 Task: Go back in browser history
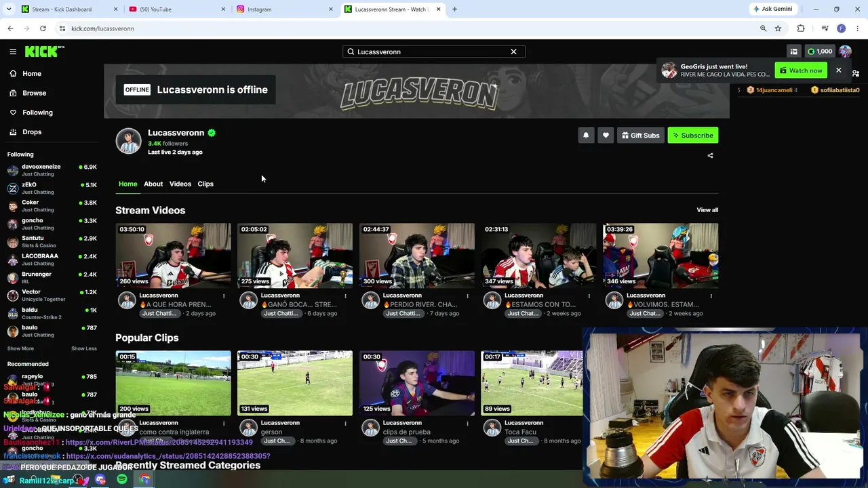pyautogui.click(x=10, y=28)
